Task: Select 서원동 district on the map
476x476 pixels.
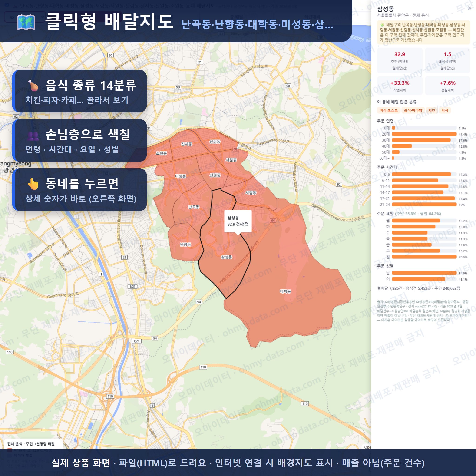Action: coord(231,160)
